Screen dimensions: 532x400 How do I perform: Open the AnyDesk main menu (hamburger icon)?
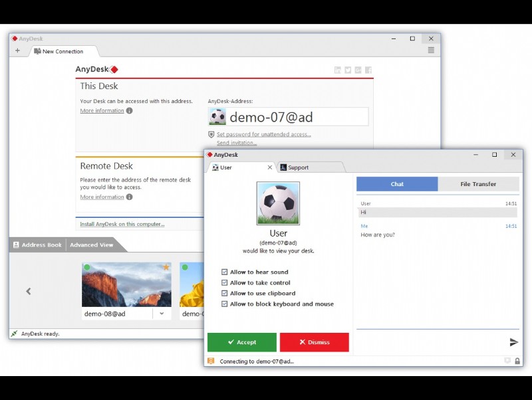point(431,49)
